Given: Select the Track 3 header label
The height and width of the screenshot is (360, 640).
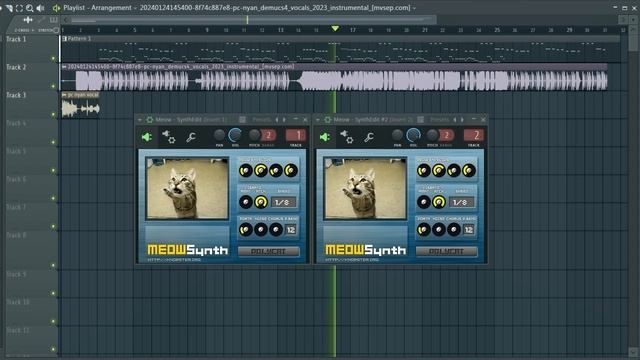Looking at the screenshot, I should [x=16, y=95].
